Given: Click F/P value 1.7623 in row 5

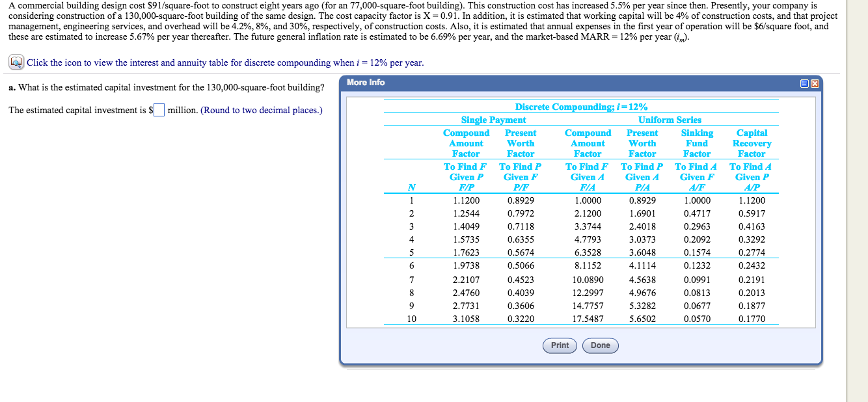Looking at the screenshot, I should click(x=466, y=252).
